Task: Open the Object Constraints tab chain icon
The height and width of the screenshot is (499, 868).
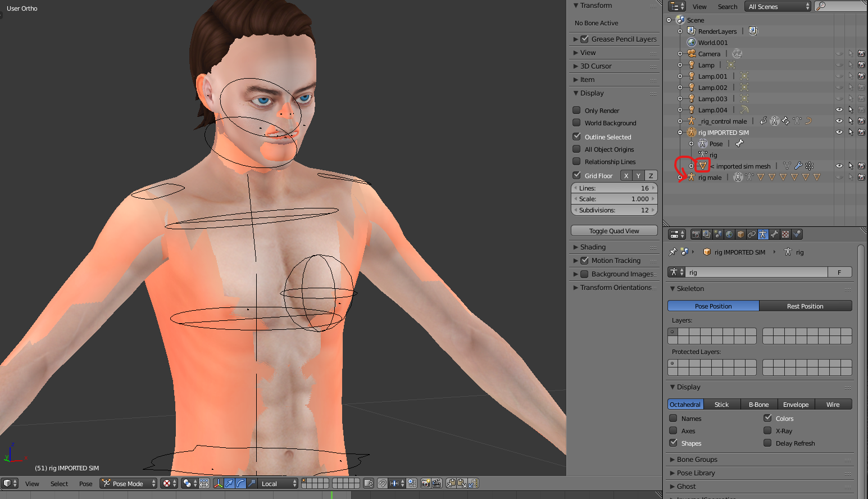Action: (x=752, y=234)
